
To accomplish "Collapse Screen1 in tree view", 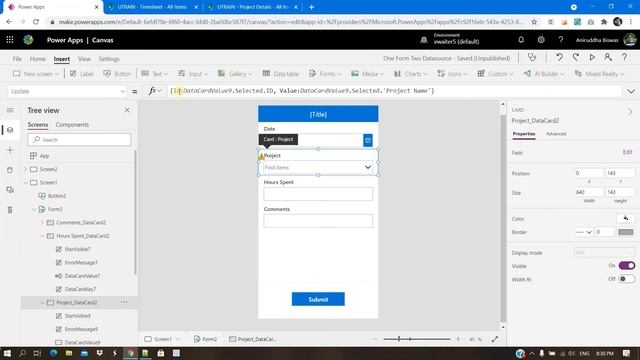I will 26,182.
